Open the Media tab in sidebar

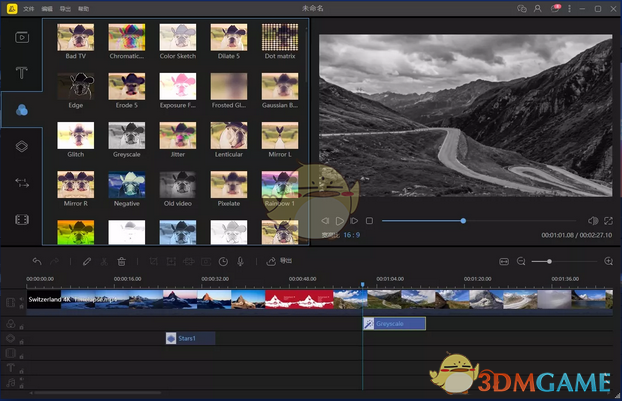[x=22, y=37]
